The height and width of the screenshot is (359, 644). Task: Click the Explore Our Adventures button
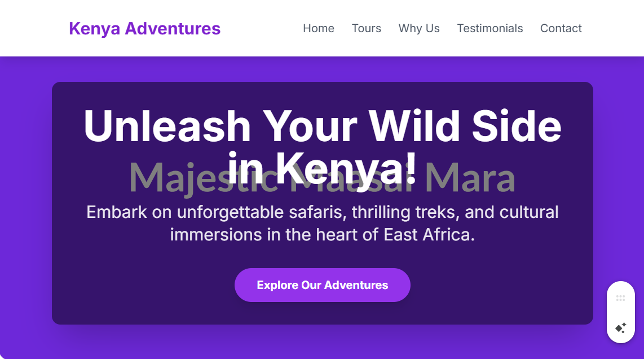pos(323,285)
